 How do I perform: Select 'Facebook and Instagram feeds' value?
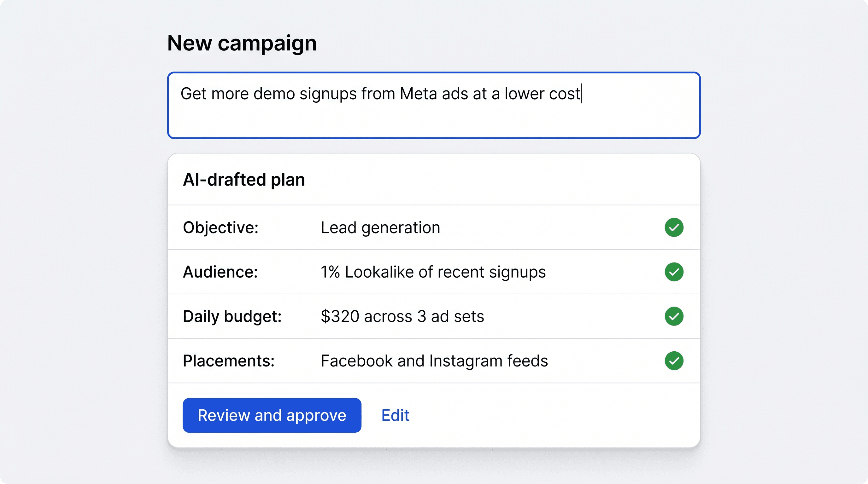click(x=434, y=361)
